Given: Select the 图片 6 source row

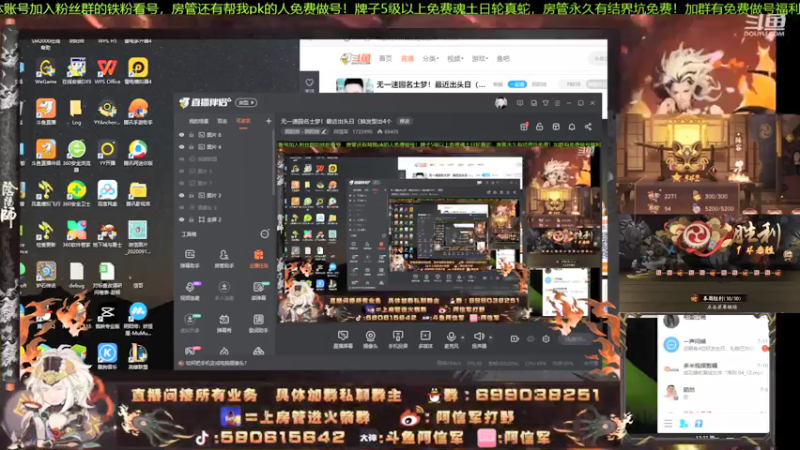Looking at the screenshot, I should [x=224, y=135].
